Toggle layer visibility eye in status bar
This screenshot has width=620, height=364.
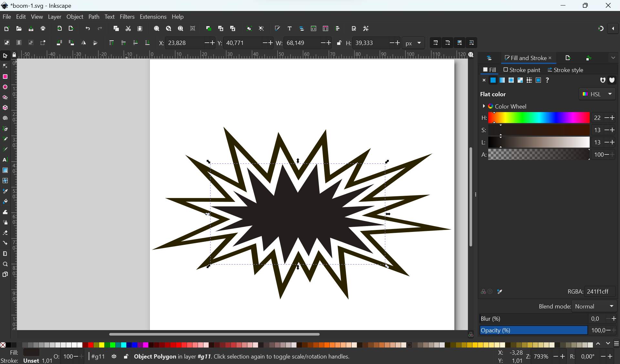[x=114, y=357]
